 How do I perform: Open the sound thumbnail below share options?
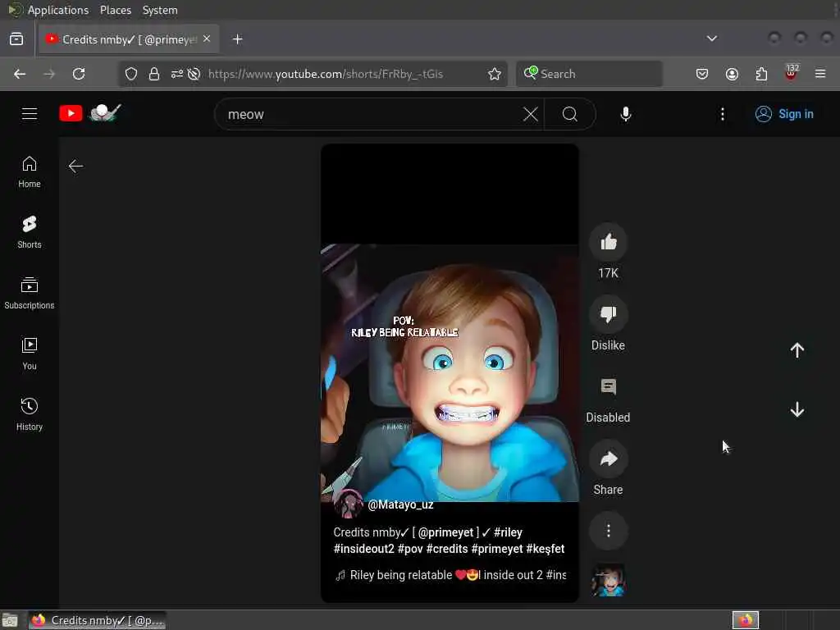pos(608,580)
